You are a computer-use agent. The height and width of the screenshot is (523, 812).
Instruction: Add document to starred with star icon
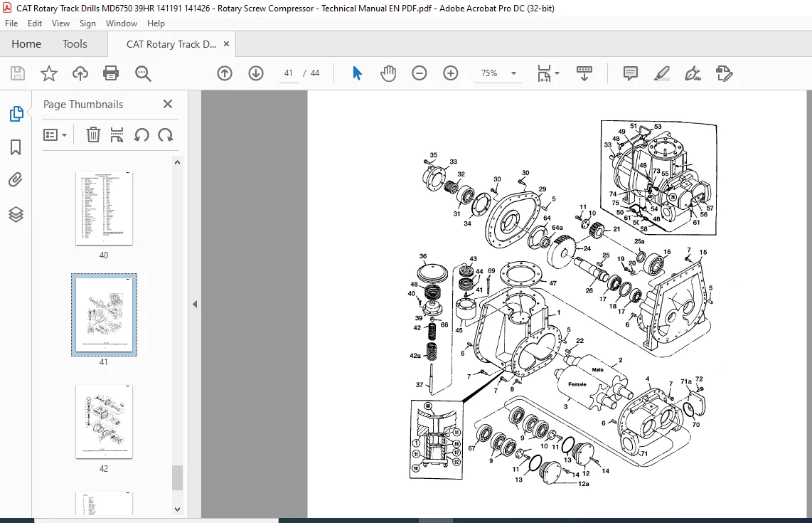pyautogui.click(x=48, y=73)
